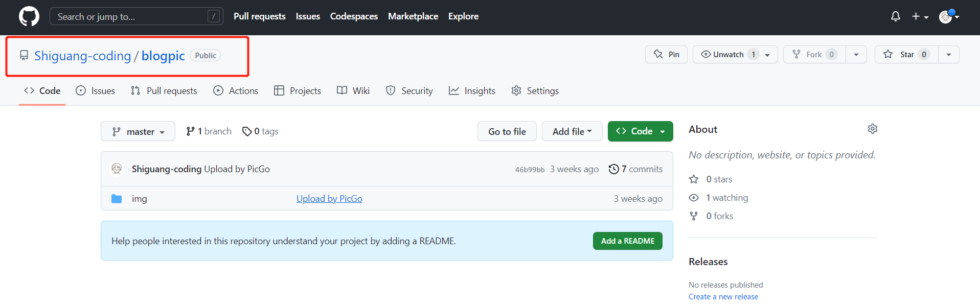
Task: Expand the Unwatch options caret
Action: (x=767, y=55)
